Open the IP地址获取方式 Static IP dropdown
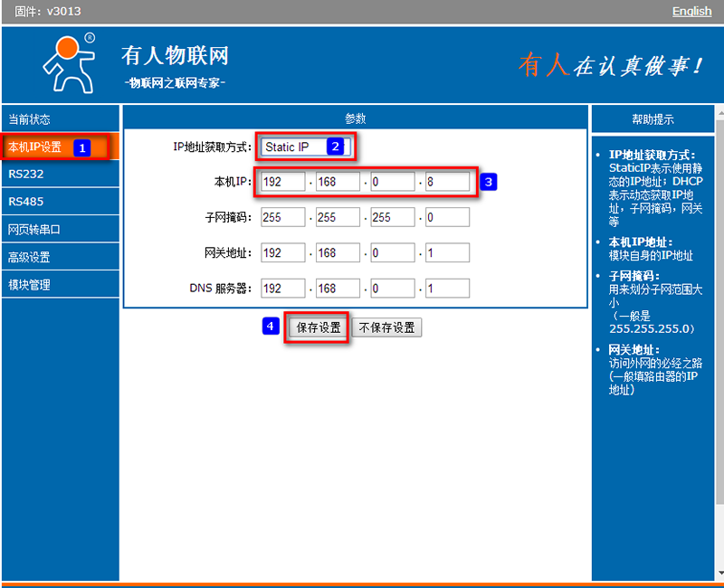 pos(305,147)
